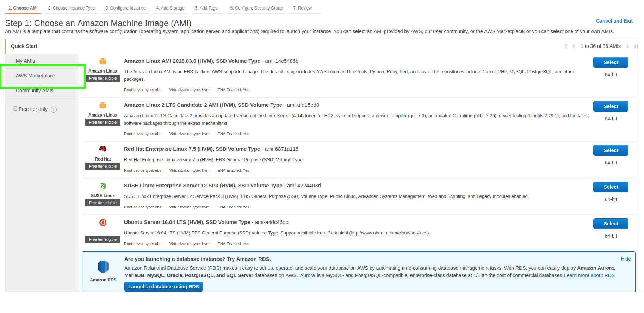The height and width of the screenshot is (313, 644).
Task: Enable the Free tier only checkbox
Action: (x=15, y=109)
